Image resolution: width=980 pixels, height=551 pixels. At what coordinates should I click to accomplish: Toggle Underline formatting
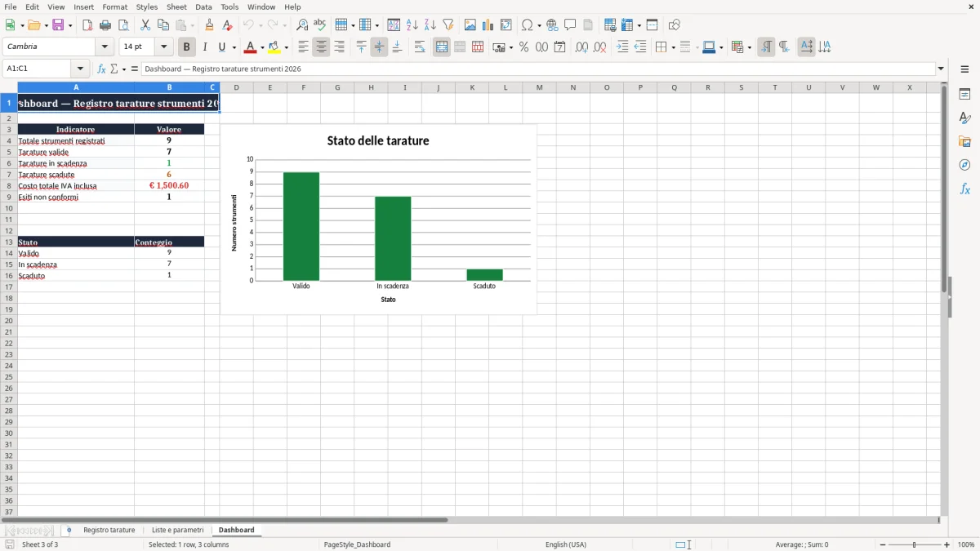click(x=221, y=47)
